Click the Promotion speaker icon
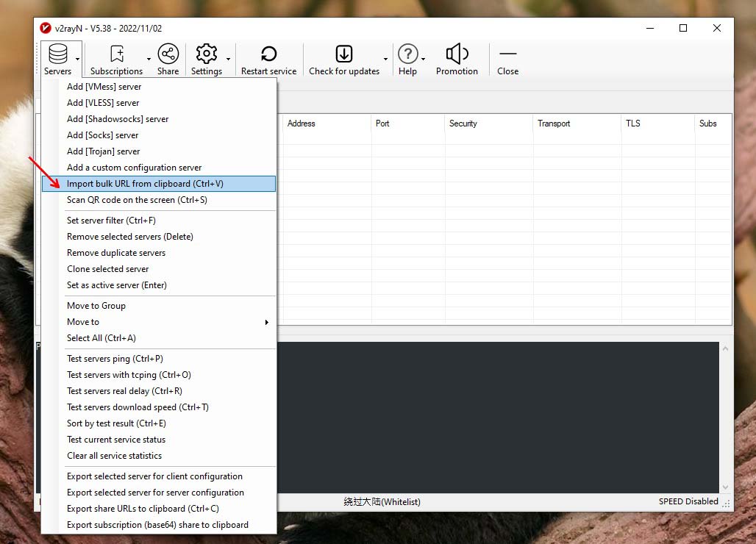 click(457, 54)
